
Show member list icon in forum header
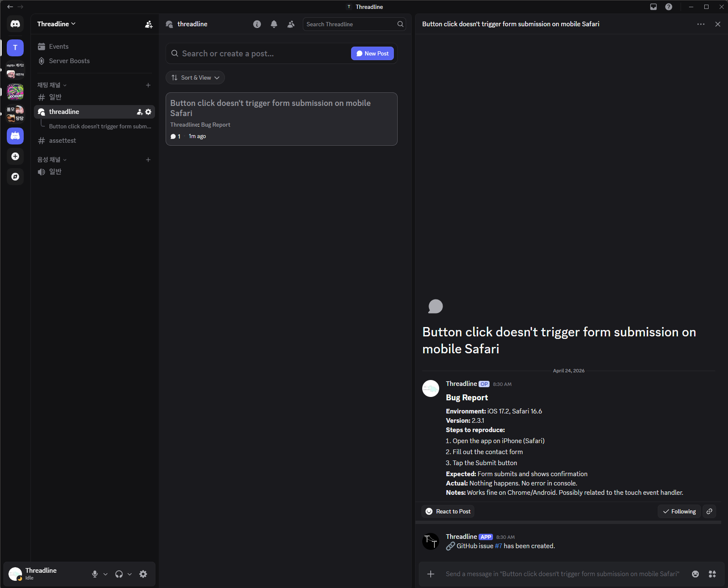pos(291,24)
